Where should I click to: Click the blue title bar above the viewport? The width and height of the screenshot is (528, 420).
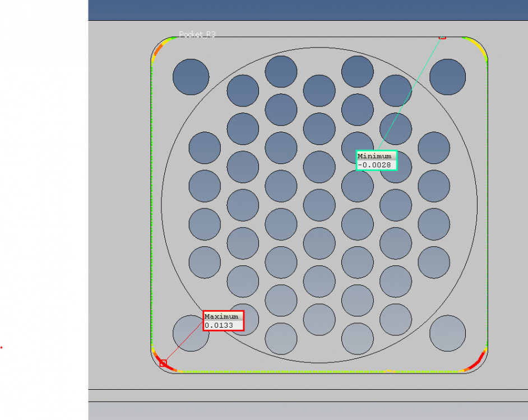307,10
